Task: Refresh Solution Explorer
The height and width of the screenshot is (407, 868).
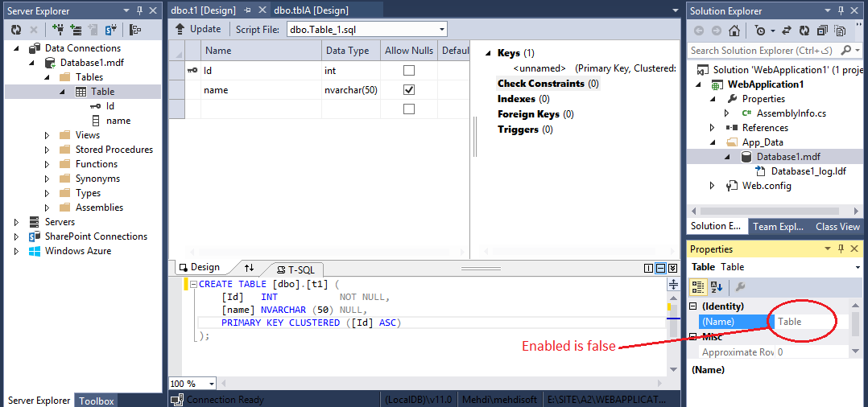Action: coord(805,31)
